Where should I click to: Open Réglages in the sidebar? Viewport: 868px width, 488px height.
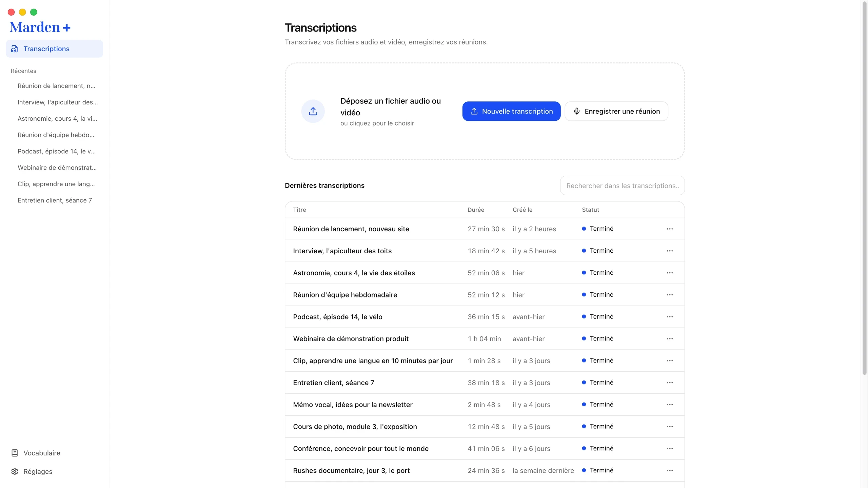(x=54, y=471)
